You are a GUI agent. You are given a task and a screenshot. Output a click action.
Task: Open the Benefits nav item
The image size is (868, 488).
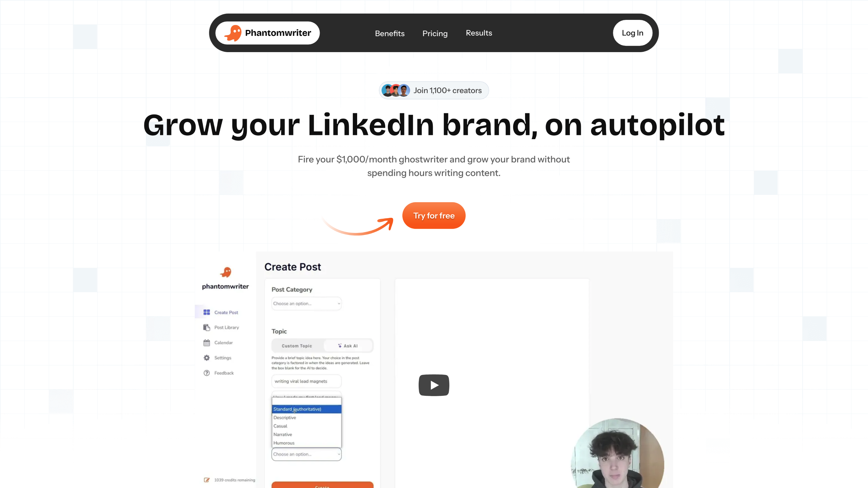(390, 33)
